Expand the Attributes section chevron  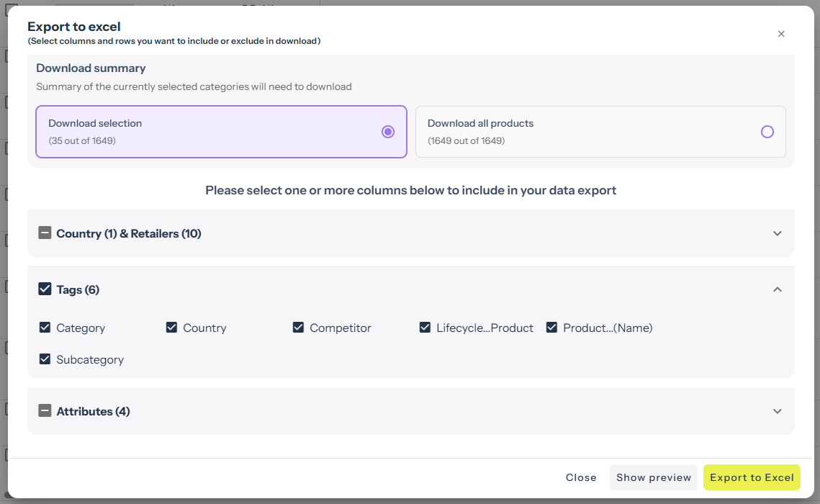pyautogui.click(x=777, y=411)
